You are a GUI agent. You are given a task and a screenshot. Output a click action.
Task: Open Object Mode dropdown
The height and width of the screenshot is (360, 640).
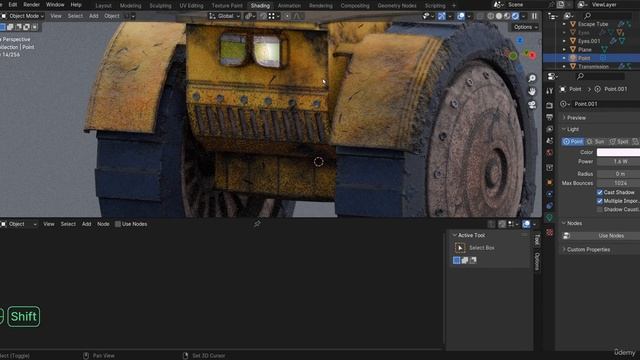coord(23,16)
